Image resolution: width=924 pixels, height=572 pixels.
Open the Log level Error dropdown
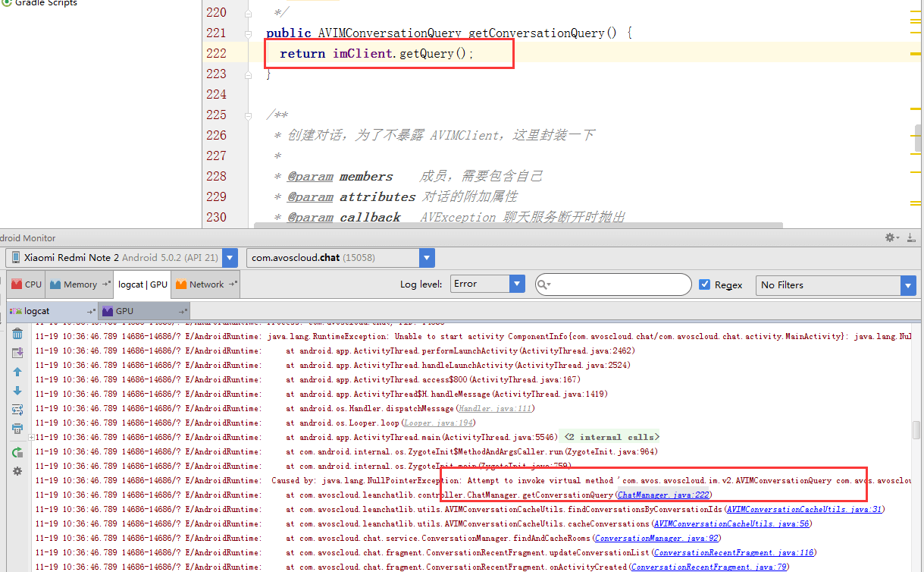point(517,284)
